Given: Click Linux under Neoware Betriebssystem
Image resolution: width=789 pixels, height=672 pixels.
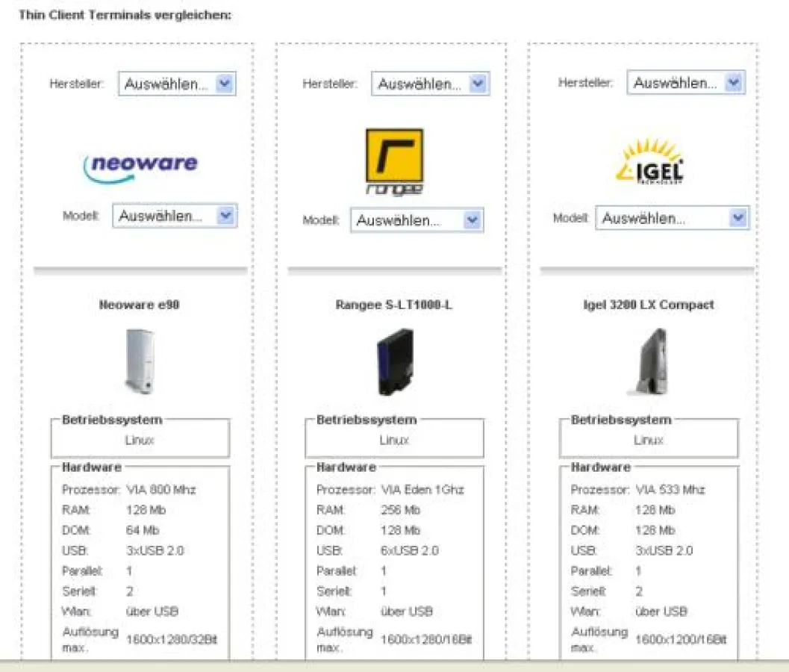Looking at the screenshot, I should pos(138,440).
